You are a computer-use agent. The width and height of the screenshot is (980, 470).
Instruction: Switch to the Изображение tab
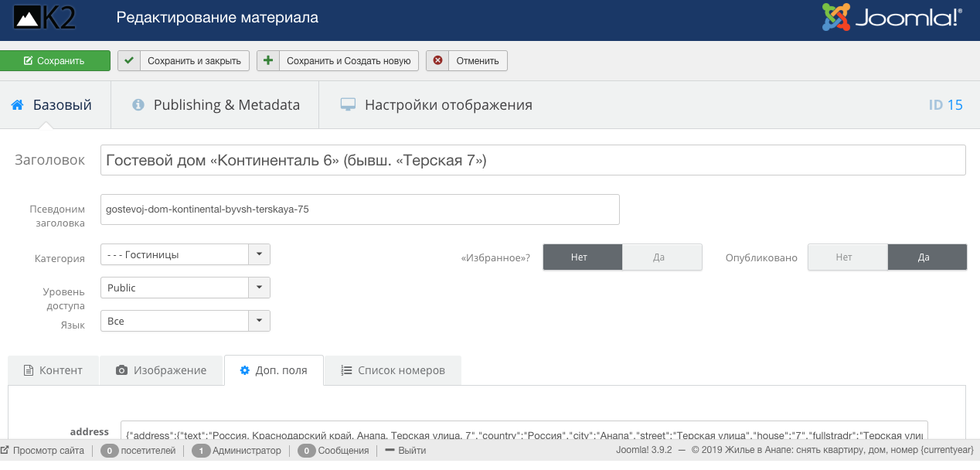pos(162,370)
